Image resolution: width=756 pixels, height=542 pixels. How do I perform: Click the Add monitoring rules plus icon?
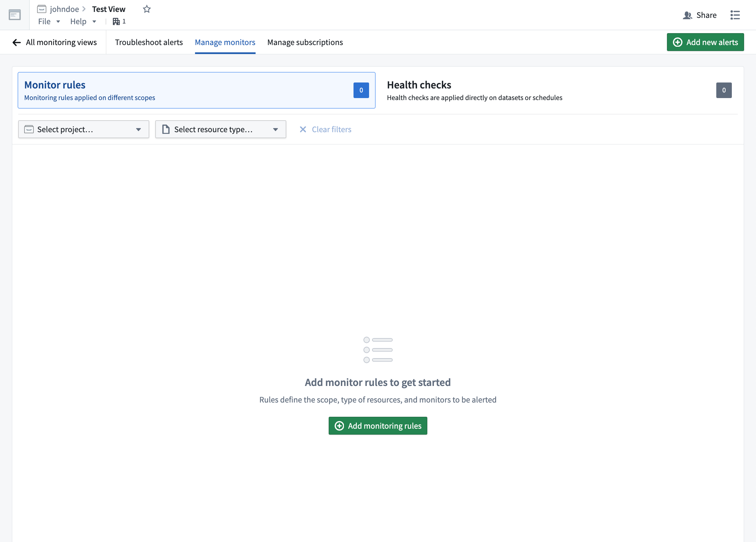(x=339, y=426)
